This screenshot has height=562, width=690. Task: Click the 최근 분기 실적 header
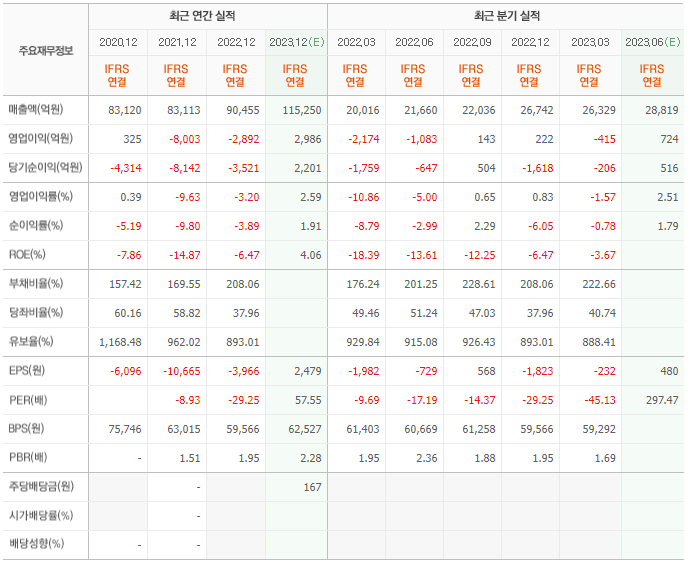pyautogui.click(x=507, y=16)
